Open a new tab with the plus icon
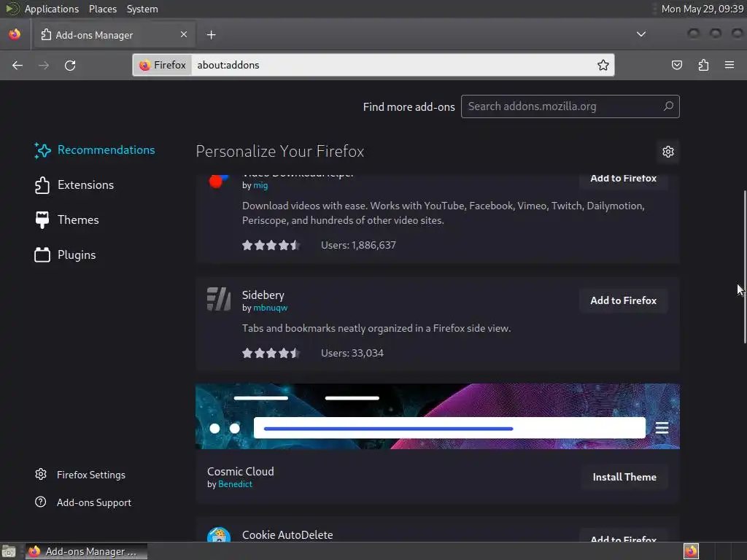The width and height of the screenshot is (747, 560). click(211, 35)
